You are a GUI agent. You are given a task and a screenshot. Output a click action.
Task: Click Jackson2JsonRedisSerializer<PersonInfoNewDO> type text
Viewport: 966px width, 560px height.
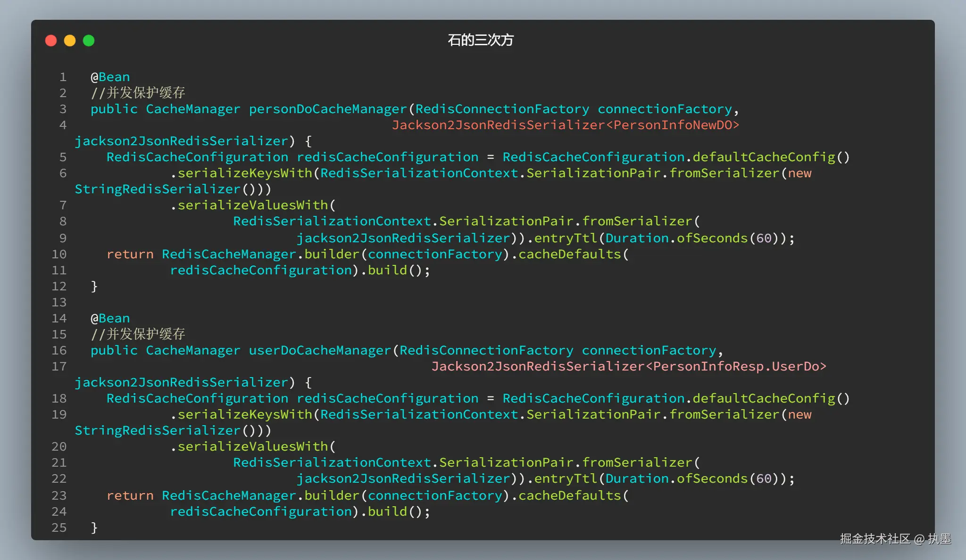click(565, 125)
